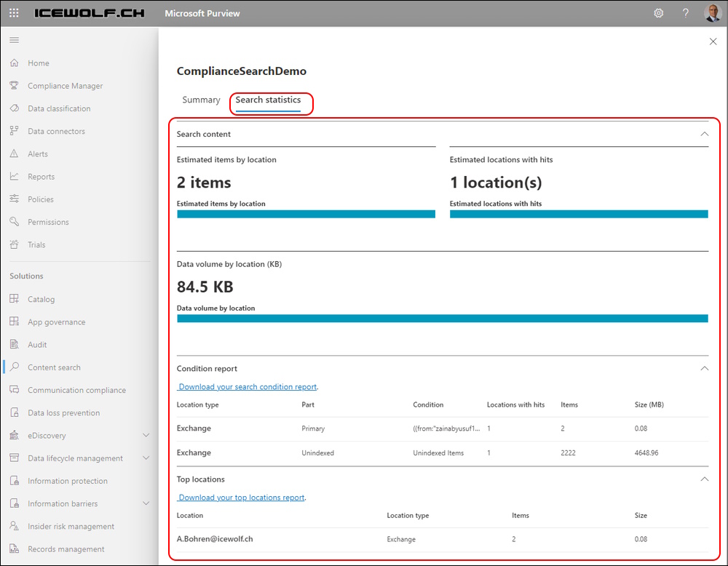Click the 4648.96 size value
Viewport: 728px width, 566px height.
[x=646, y=453]
